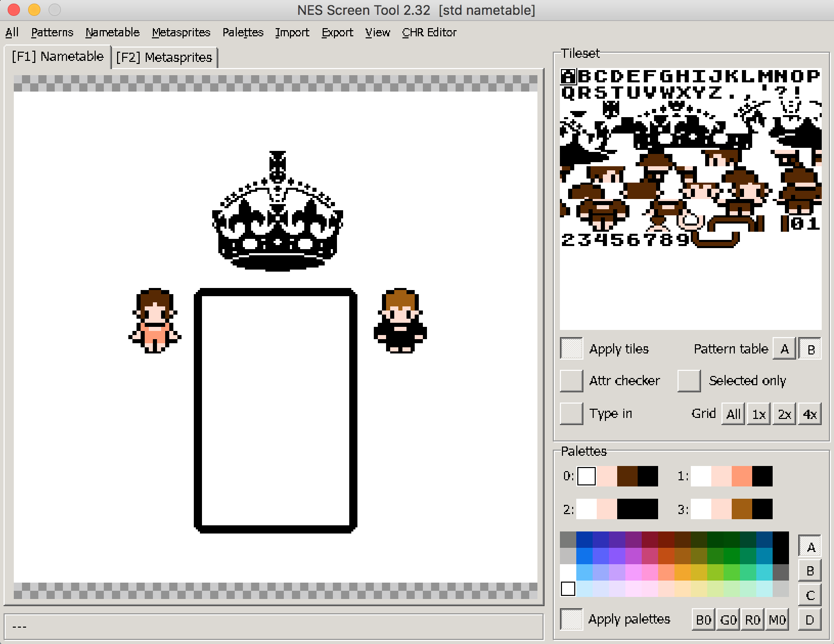Viewport: 834px width, 644px height.
Task: Click the G0 emphasis button
Action: [728, 619]
